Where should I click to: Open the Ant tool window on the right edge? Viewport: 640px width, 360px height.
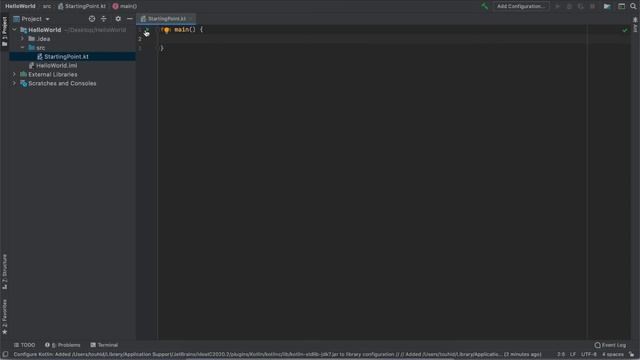tap(635, 24)
